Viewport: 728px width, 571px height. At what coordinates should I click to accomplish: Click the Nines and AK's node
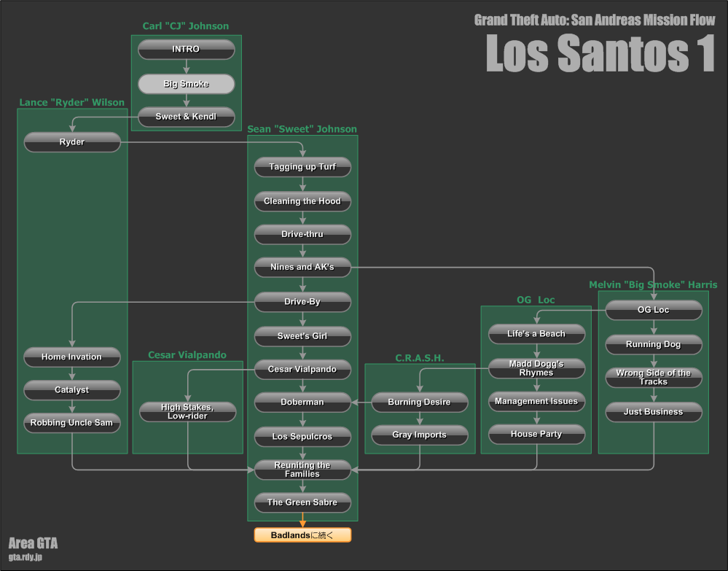[302, 268]
